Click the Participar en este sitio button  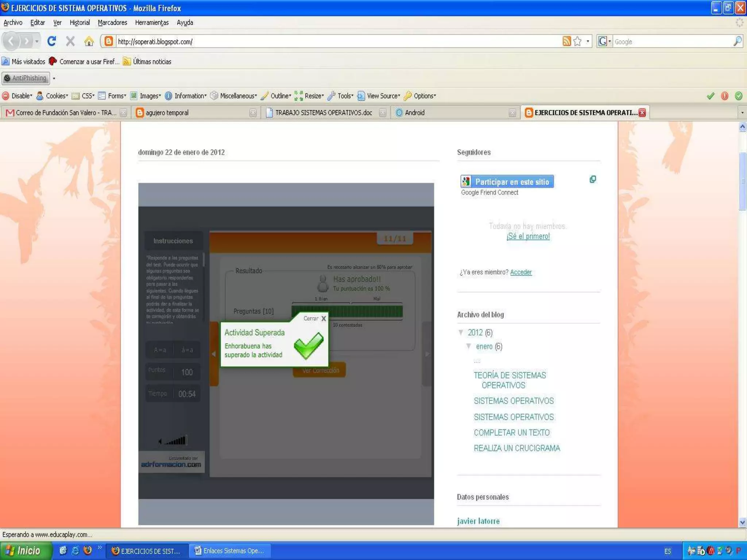click(x=507, y=182)
